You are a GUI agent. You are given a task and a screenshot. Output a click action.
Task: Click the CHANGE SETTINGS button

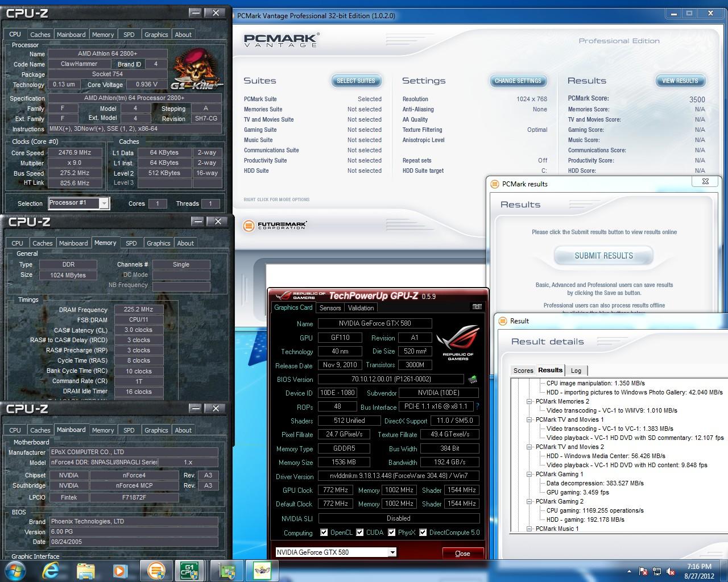pyautogui.click(x=518, y=81)
